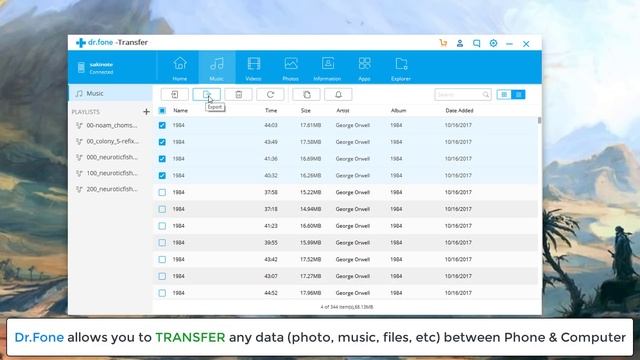Sort by the Date Added column header
The height and width of the screenshot is (360, 640).
coord(459,111)
